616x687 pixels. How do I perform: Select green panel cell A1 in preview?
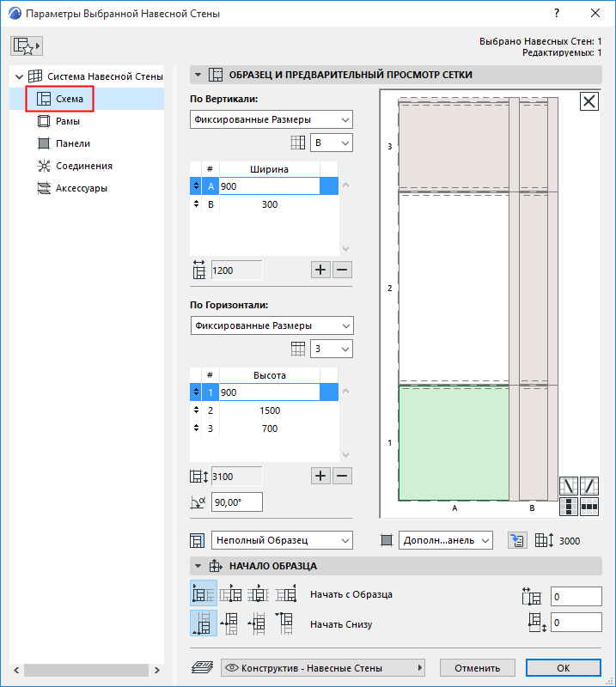point(454,443)
